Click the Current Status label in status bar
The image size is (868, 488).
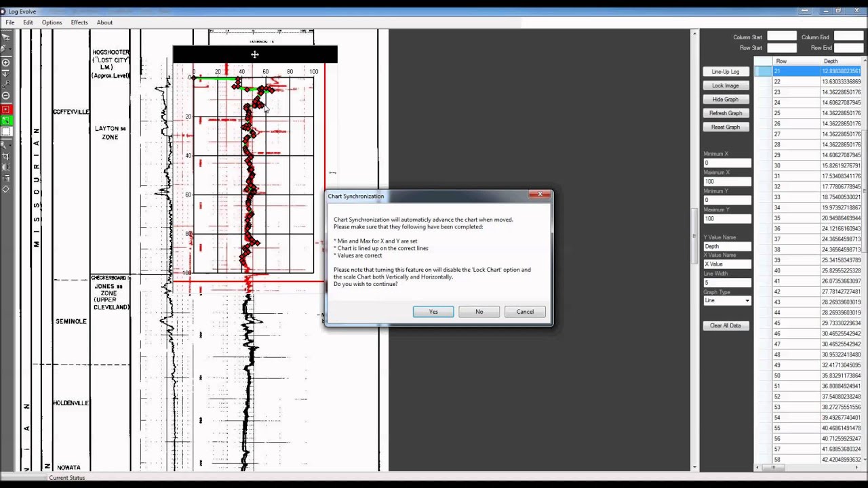(66, 478)
